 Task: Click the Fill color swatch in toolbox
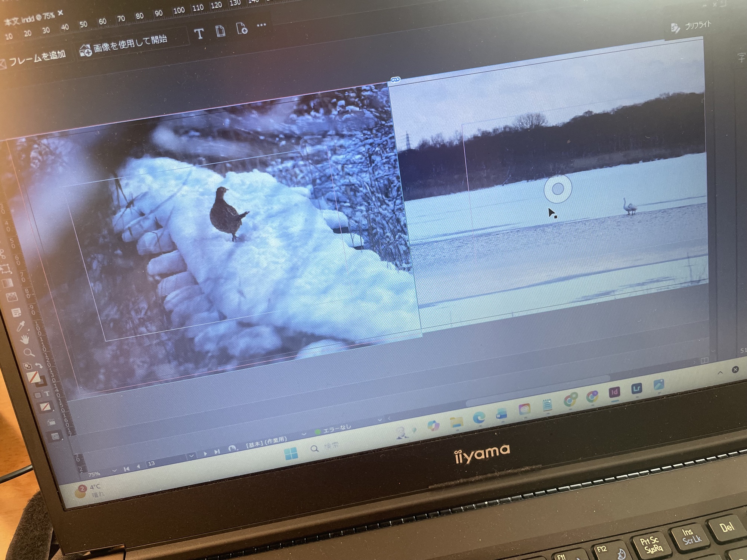pyautogui.click(x=34, y=377)
